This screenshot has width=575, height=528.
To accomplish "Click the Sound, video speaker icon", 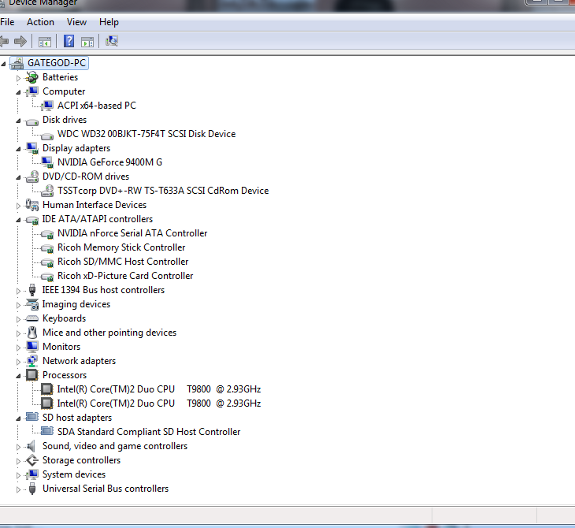I will (31, 446).
